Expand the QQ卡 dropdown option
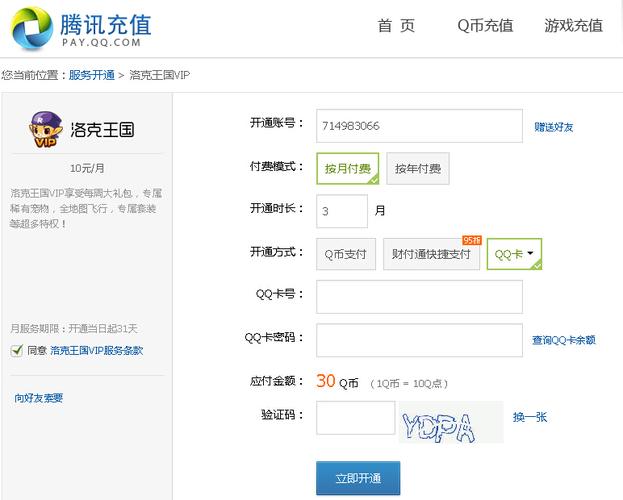623x500 pixels. (x=514, y=254)
